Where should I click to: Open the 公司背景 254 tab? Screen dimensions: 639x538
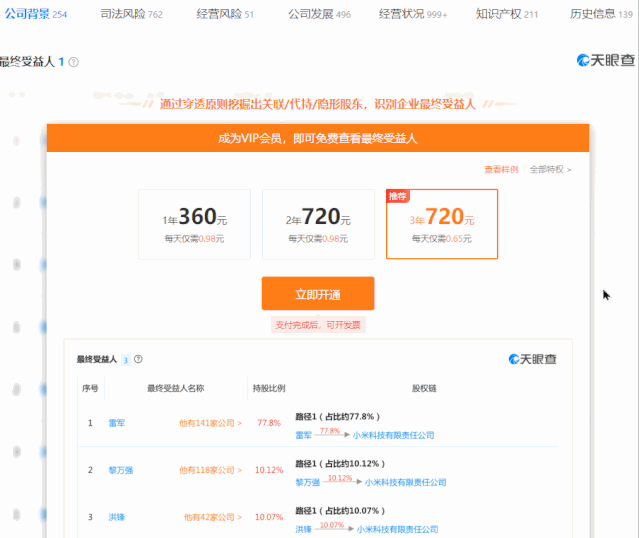pyautogui.click(x=35, y=14)
